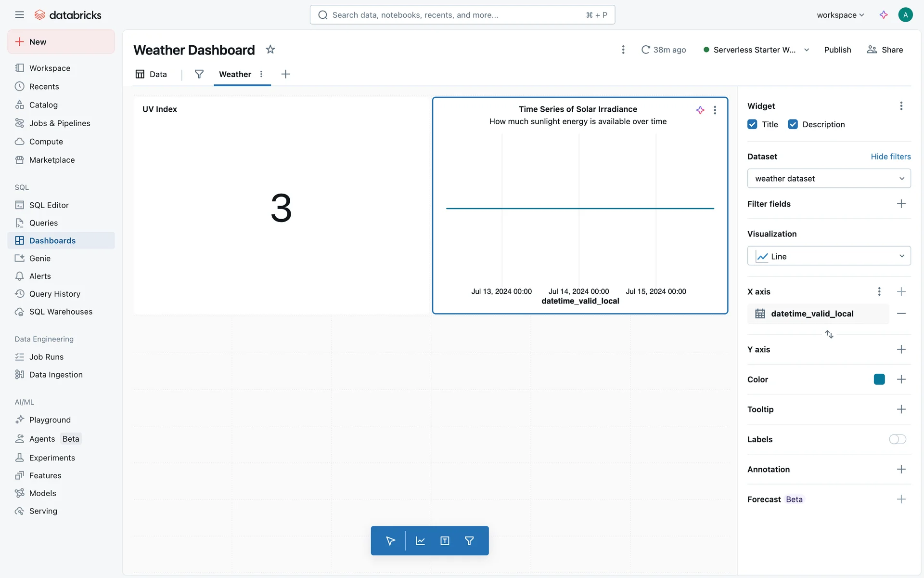Open the blue Color swatch picker
924x578 pixels.
[879, 380]
